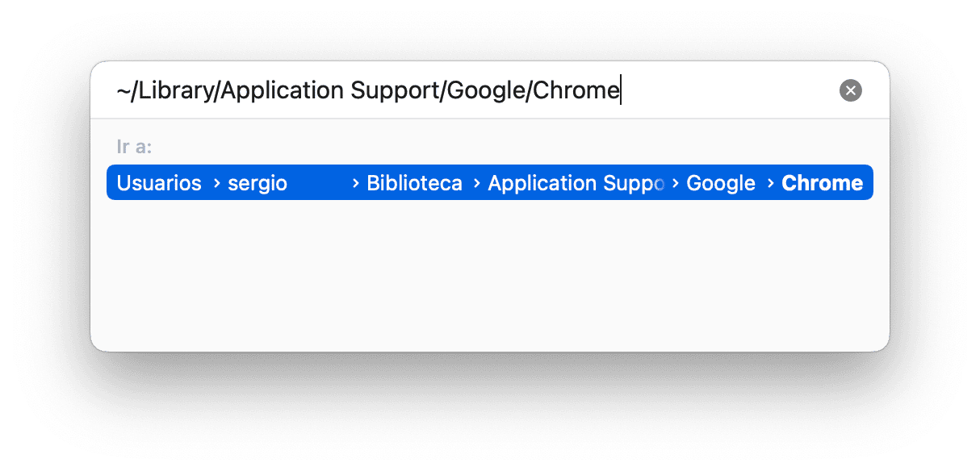Click the chevron before Biblioteca
Image resolution: width=980 pixels, height=471 pixels.
pos(356,184)
